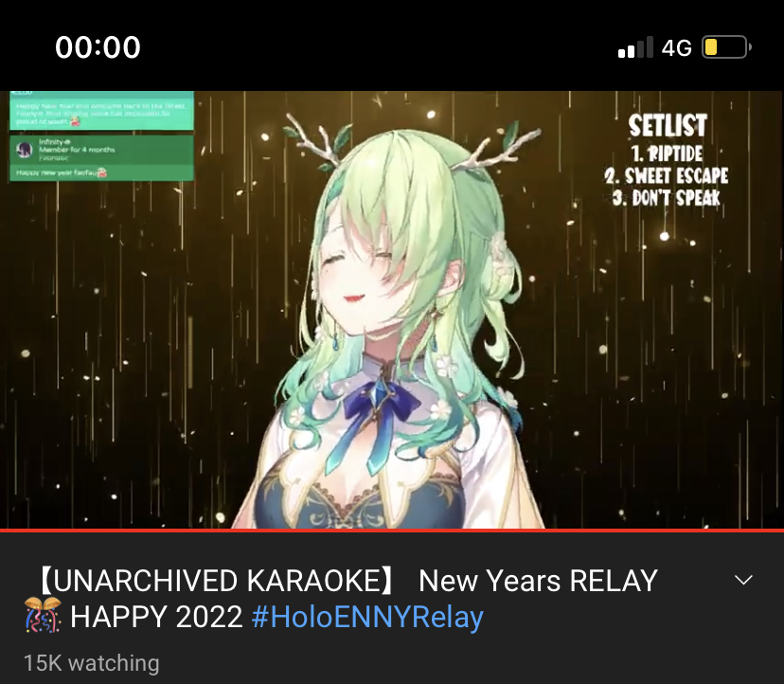Tap the Infinity member avatar icon
The height and width of the screenshot is (684, 784).
(24, 150)
